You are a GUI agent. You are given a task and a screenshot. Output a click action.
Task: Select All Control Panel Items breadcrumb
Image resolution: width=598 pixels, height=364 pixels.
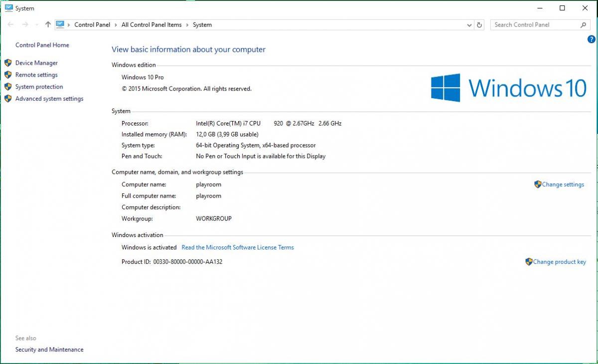pos(151,25)
